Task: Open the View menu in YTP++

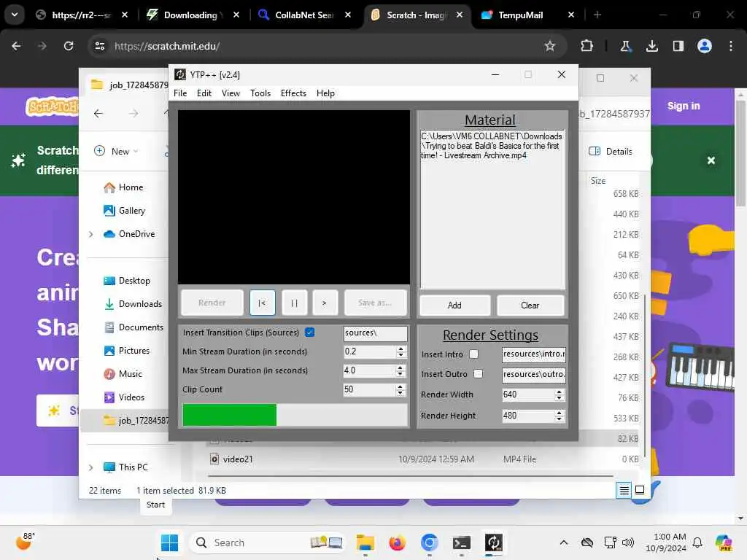Action: pyautogui.click(x=231, y=93)
